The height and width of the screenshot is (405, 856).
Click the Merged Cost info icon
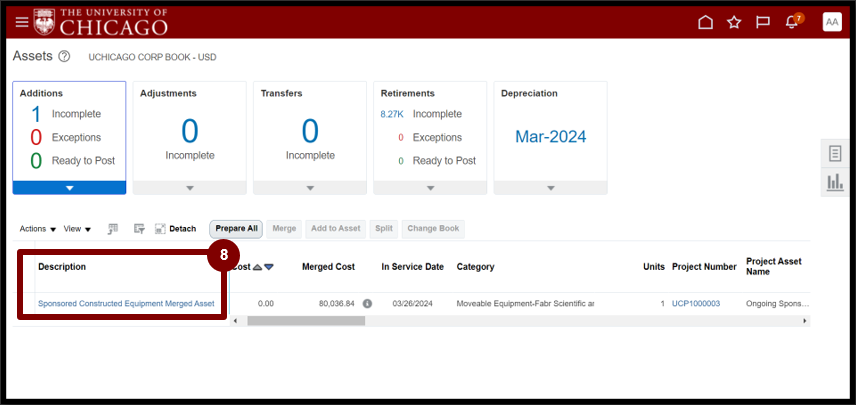click(x=367, y=303)
